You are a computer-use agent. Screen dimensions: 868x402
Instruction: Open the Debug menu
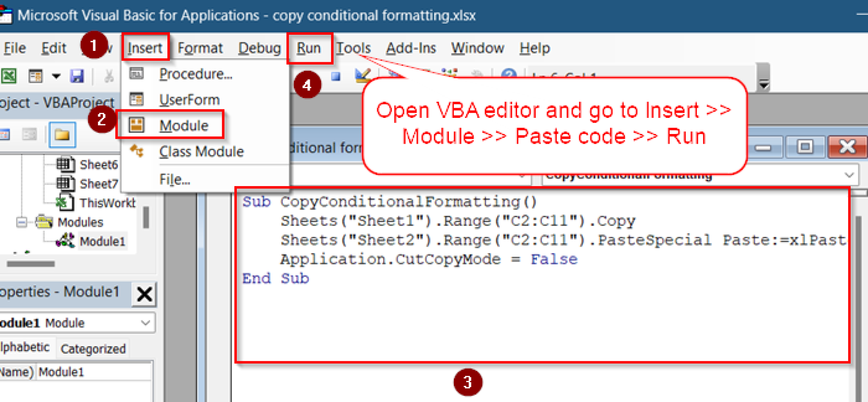coord(259,48)
